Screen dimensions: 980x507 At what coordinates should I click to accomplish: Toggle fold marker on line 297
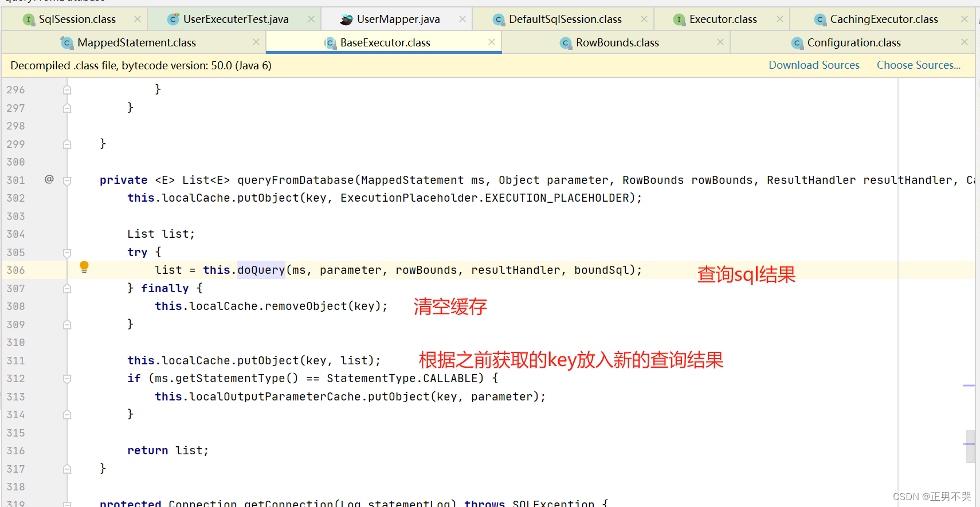coord(67,108)
